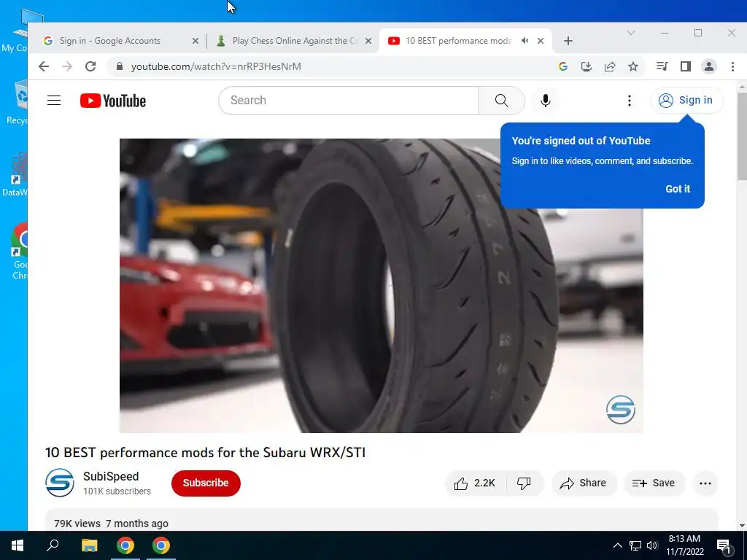Dismiss the popup with Got it
This screenshot has width=747, height=560.
[x=678, y=189]
